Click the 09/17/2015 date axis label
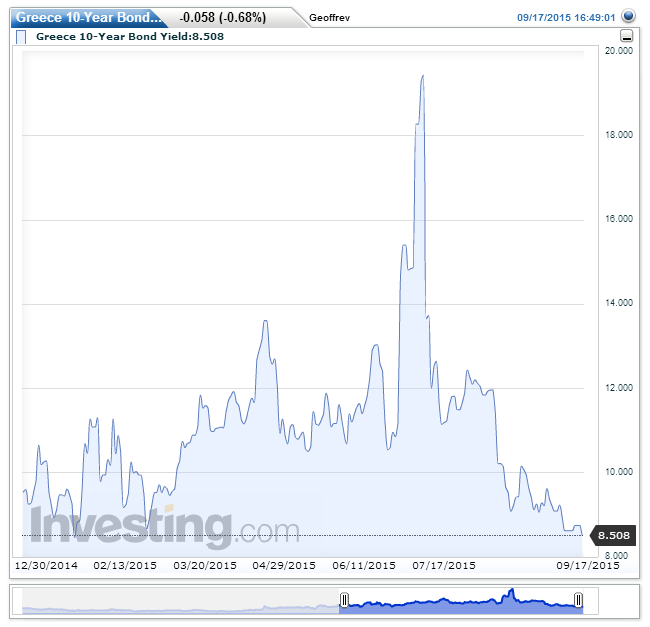This screenshot has width=650, height=627. point(588,565)
